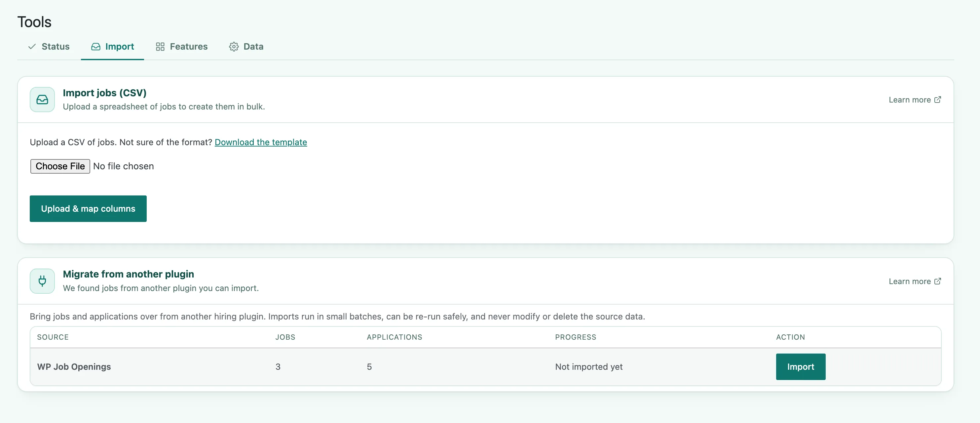Click the jobs count 3 cell
This screenshot has width=980, height=423.
[x=278, y=367]
